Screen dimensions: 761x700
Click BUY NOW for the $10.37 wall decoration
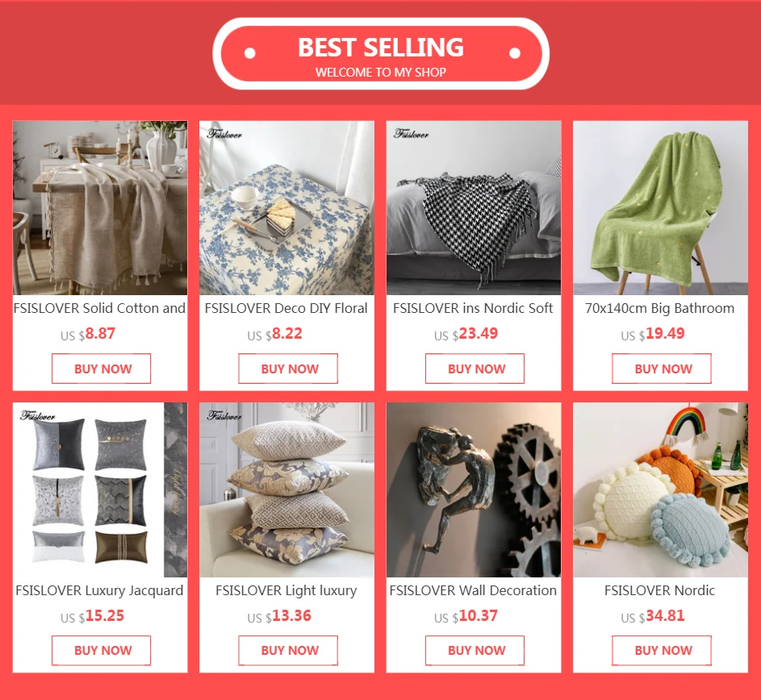click(475, 651)
